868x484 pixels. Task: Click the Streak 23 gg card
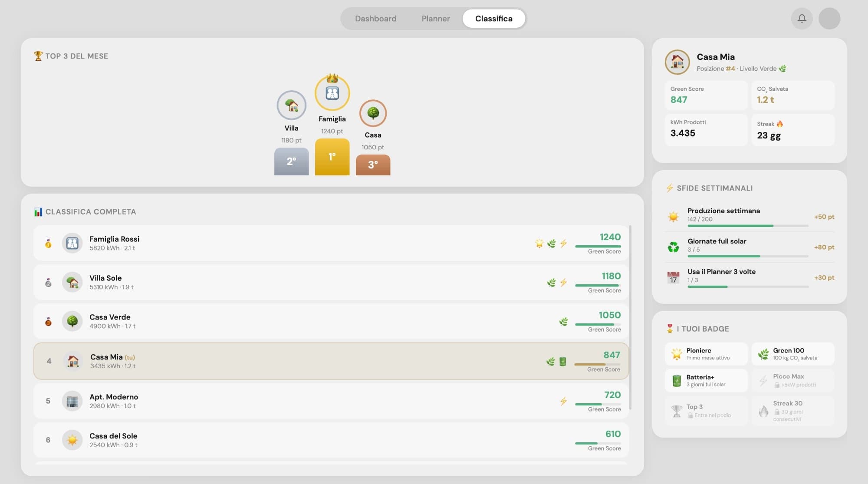coord(793,129)
